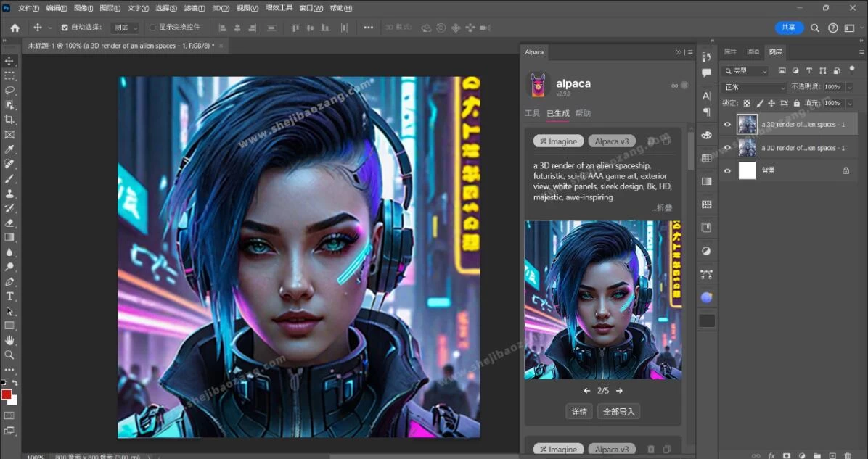Activate the Hand tool

(x=9, y=340)
